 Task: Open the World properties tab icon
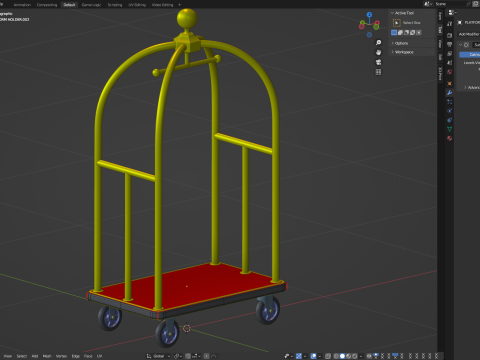449,72
